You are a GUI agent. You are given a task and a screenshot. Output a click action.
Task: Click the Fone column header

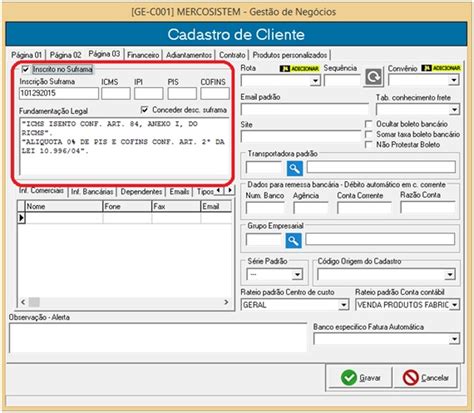127,206
